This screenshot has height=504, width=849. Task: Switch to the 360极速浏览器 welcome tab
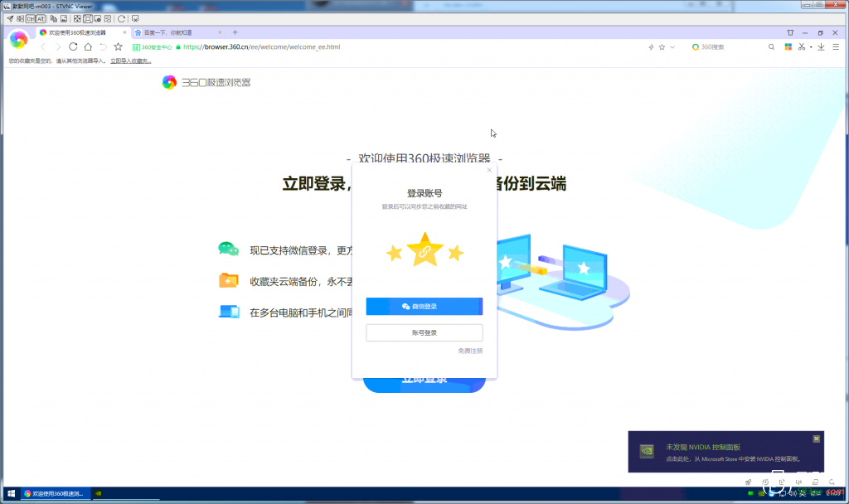(x=83, y=32)
